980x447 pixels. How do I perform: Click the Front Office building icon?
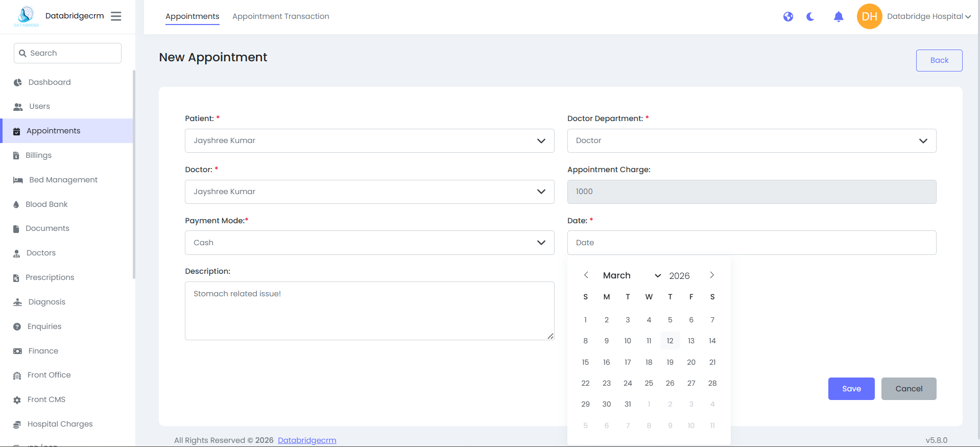17,375
